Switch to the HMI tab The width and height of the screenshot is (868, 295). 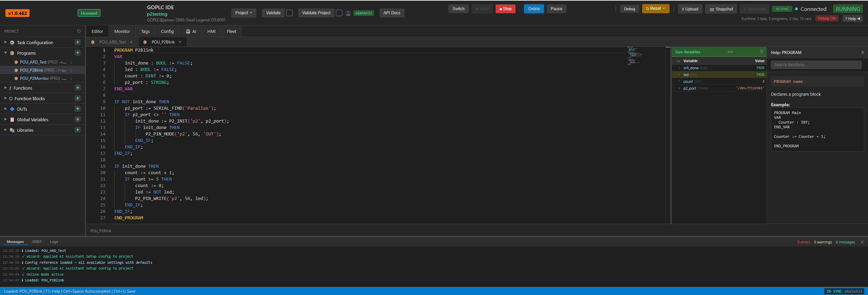(x=211, y=32)
